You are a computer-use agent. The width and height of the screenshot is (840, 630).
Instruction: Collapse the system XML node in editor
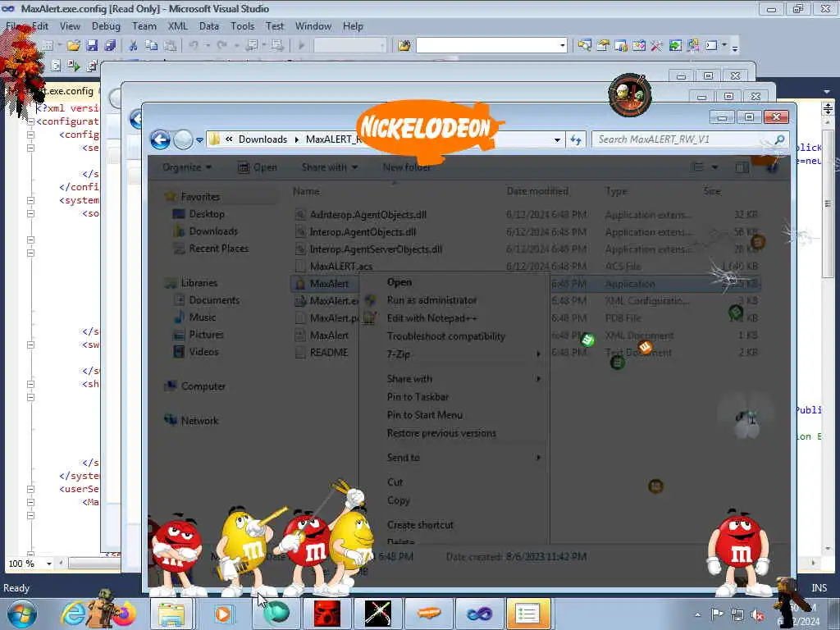point(31,200)
